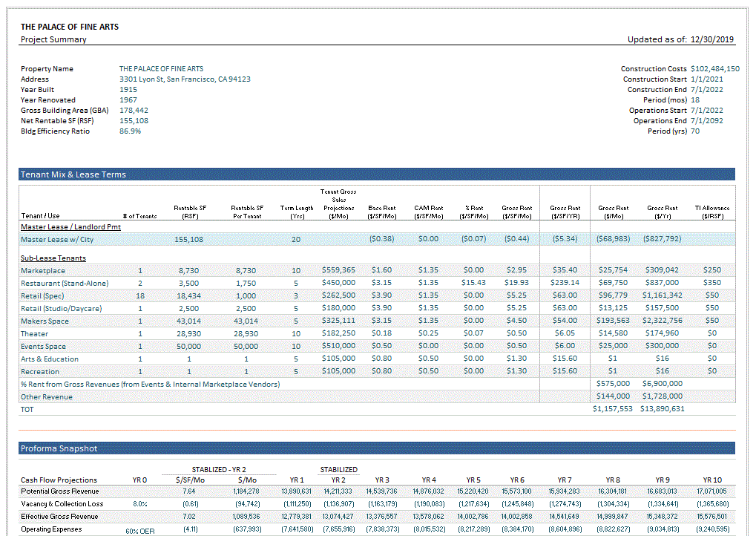Click the Project Summary heading
The height and width of the screenshot is (536, 756).
point(53,39)
